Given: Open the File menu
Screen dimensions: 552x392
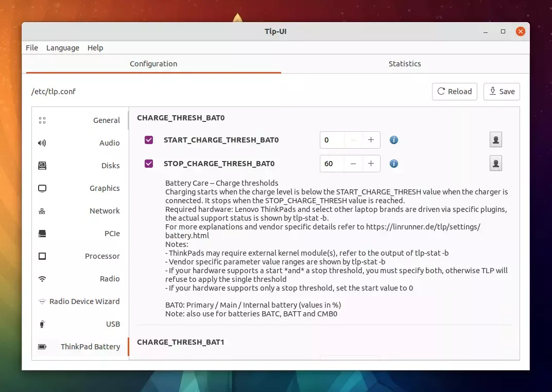Looking at the screenshot, I should click(32, 48).
